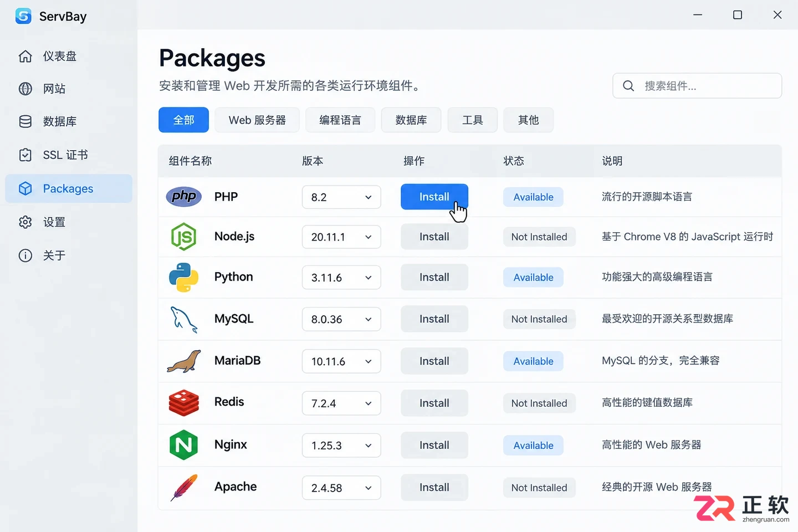Click the Node.js hexagon logo
The width and height of the screenshot is (798, 532).
point(183,237)
